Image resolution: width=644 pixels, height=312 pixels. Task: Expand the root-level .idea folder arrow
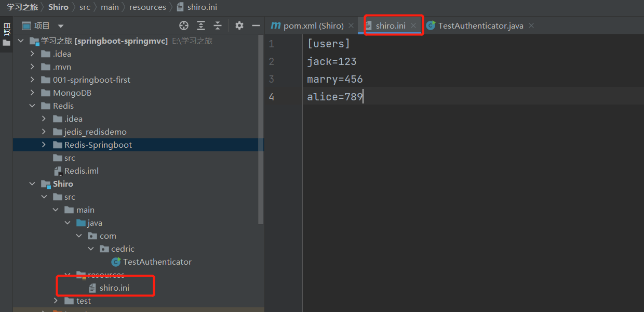[32, 54]
